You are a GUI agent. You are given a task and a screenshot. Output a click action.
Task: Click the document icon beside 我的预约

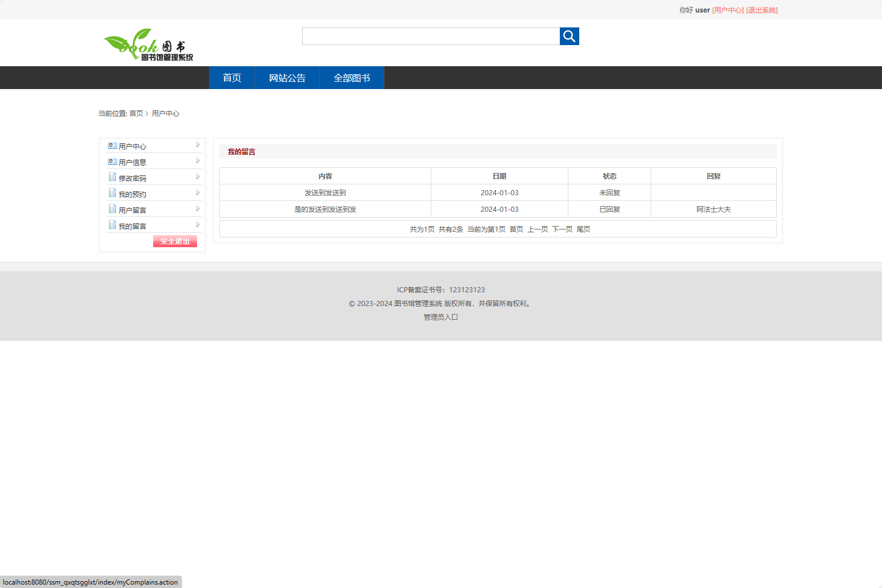[113, 193]
